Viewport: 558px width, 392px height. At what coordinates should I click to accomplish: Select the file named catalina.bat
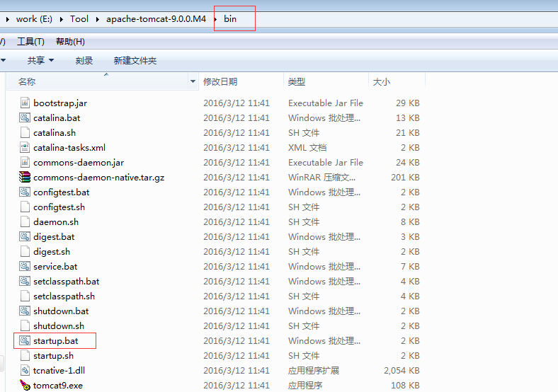click(57, 117)
